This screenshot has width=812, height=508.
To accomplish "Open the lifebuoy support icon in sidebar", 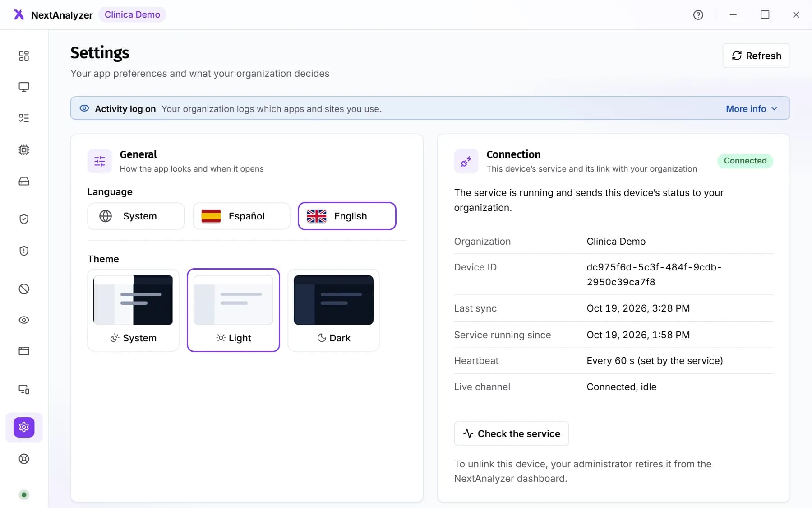I will tap(24, 459).
